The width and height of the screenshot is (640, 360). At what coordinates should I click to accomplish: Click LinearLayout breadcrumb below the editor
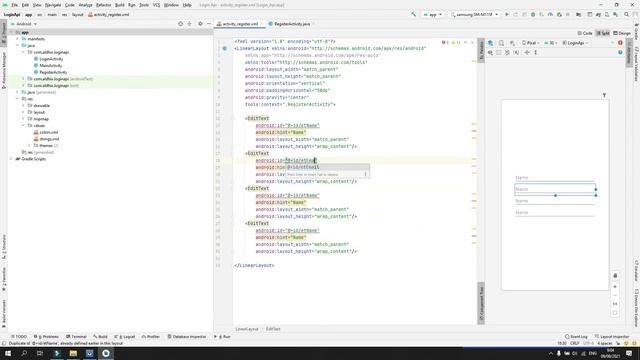247,329
